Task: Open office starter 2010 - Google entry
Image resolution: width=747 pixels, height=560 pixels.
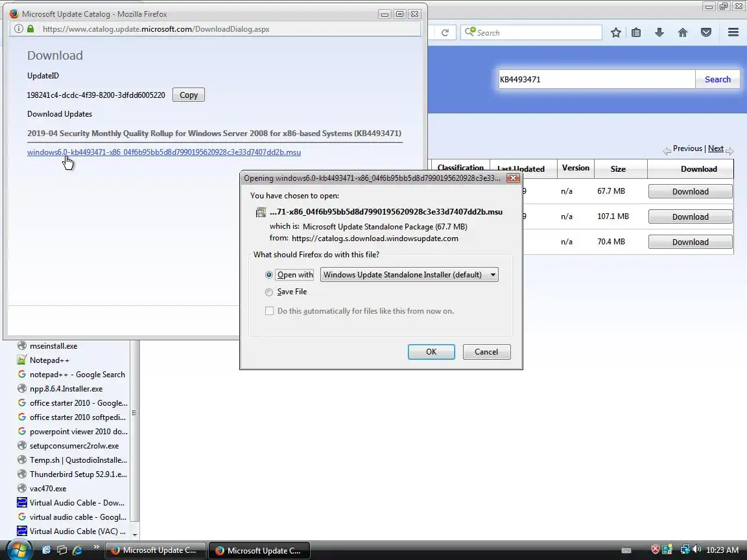Action: click(x=78, y=403)
